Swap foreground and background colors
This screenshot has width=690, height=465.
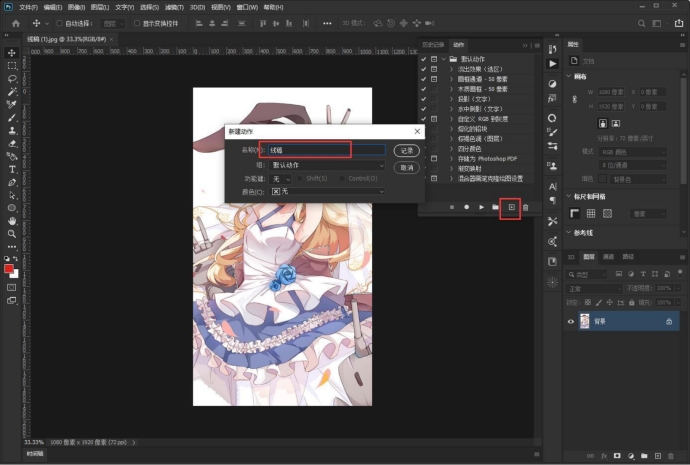15,258
